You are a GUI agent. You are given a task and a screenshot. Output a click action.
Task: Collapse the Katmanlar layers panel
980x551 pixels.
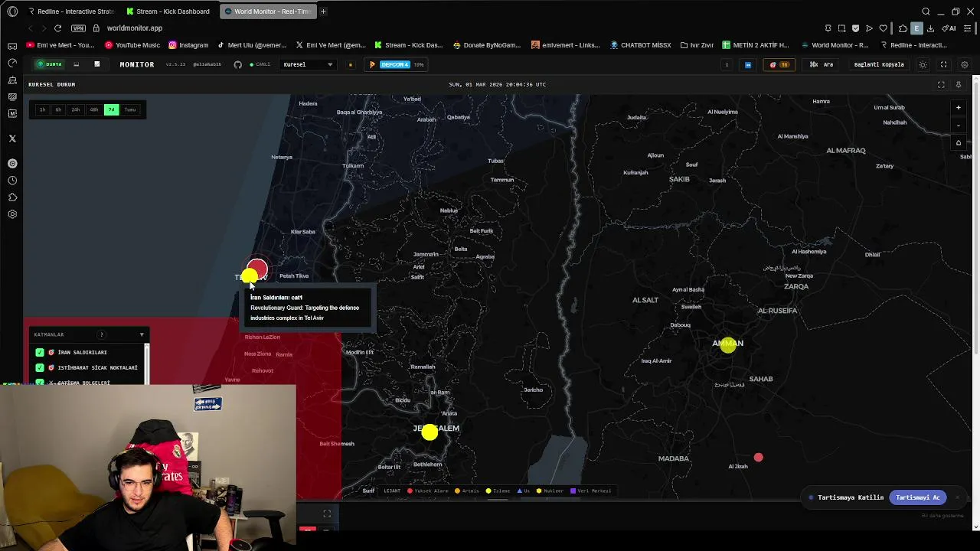[x=142, y=334]
